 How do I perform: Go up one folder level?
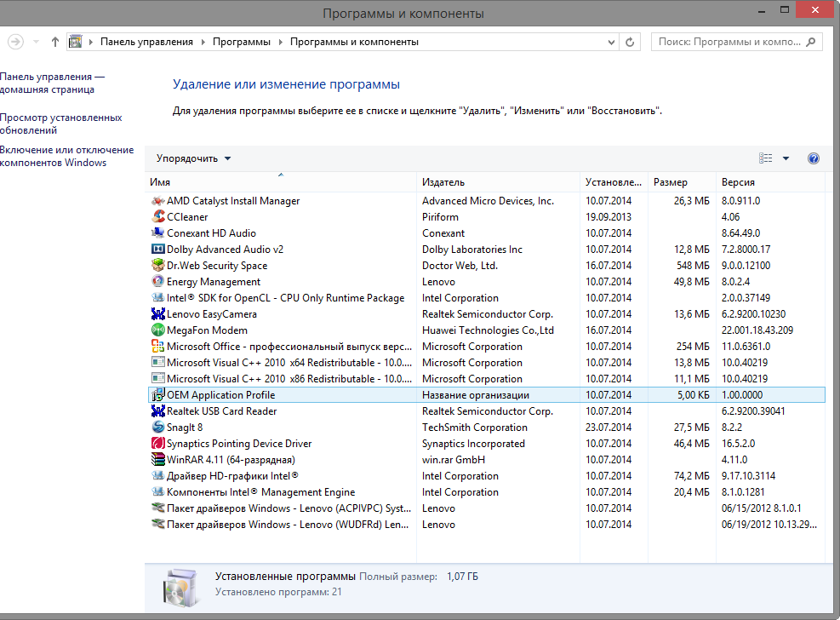click(55, 42)
